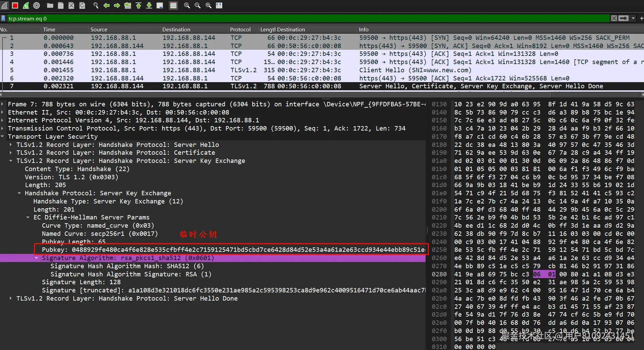This screenshot has width=644, height=350.
Task: Expand the Server Hello Done record layer
Action: (x=11, y=299)
